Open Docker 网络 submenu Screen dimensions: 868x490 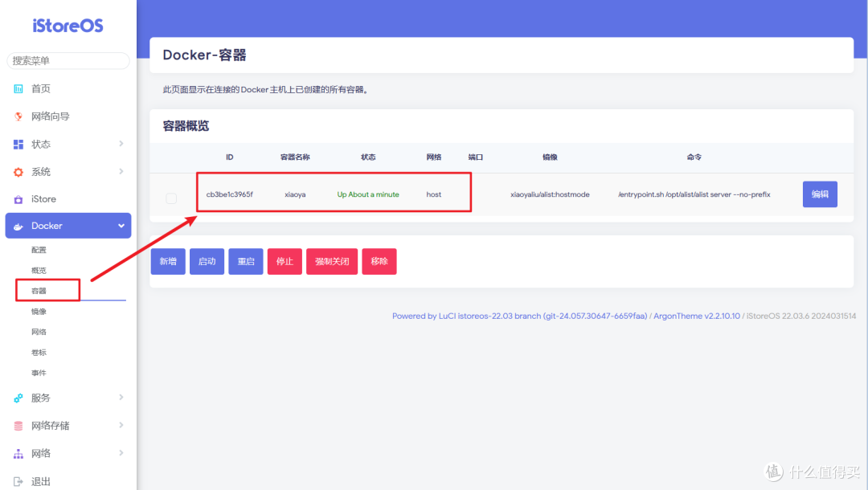tap(39, 332)
